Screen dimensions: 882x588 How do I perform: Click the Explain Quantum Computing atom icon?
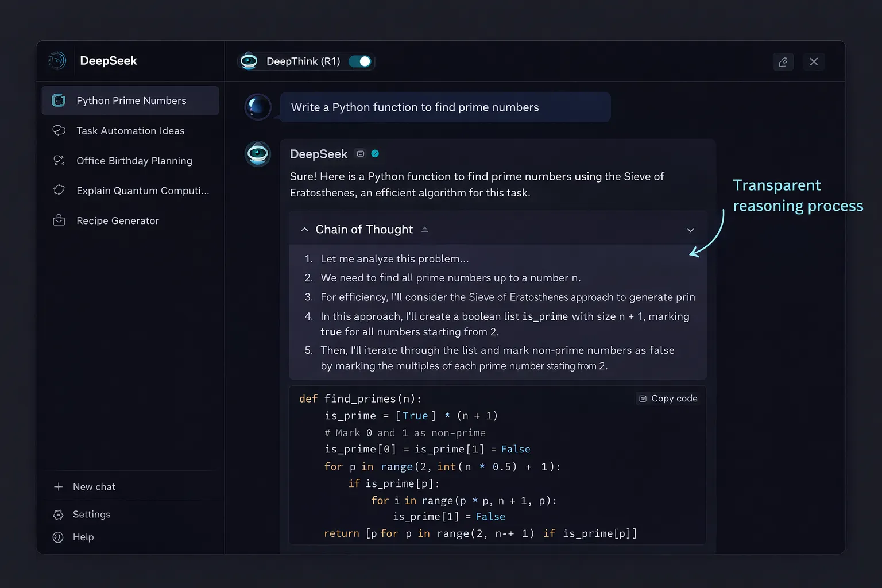pos(59,190)
